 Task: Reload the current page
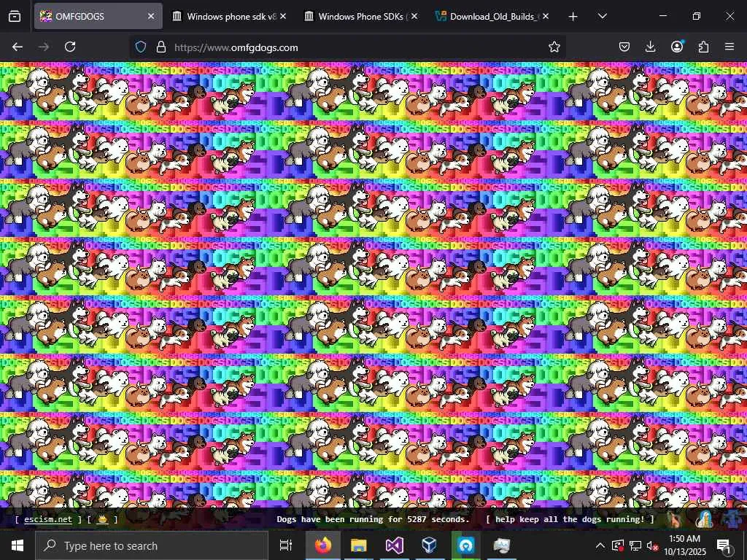click(x=70, y=47)
